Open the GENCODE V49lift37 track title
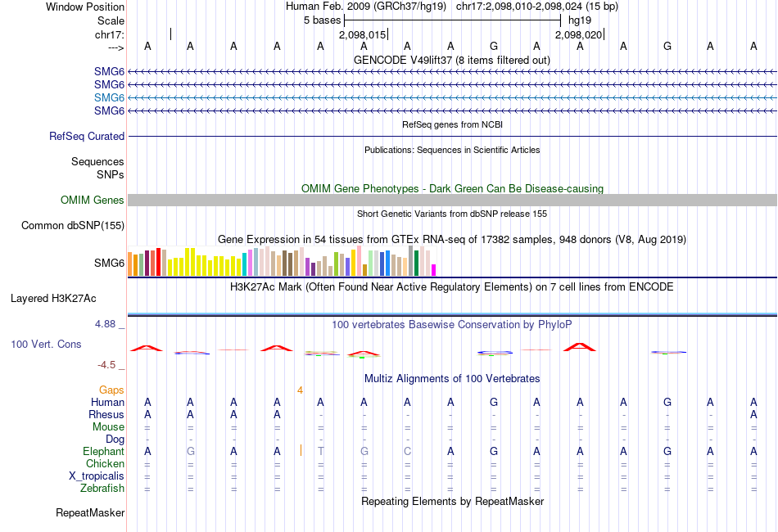Image resolution: width=778 pixels, height=532 pixels. pos(452,60)
